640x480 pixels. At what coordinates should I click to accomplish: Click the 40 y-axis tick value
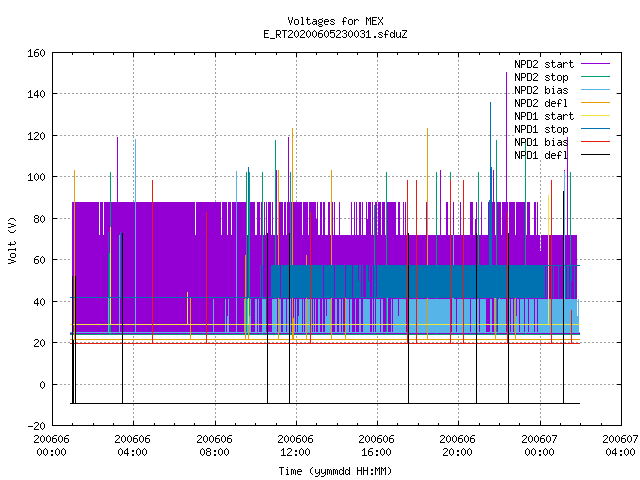pyautogui.click(x=39, y=302)
